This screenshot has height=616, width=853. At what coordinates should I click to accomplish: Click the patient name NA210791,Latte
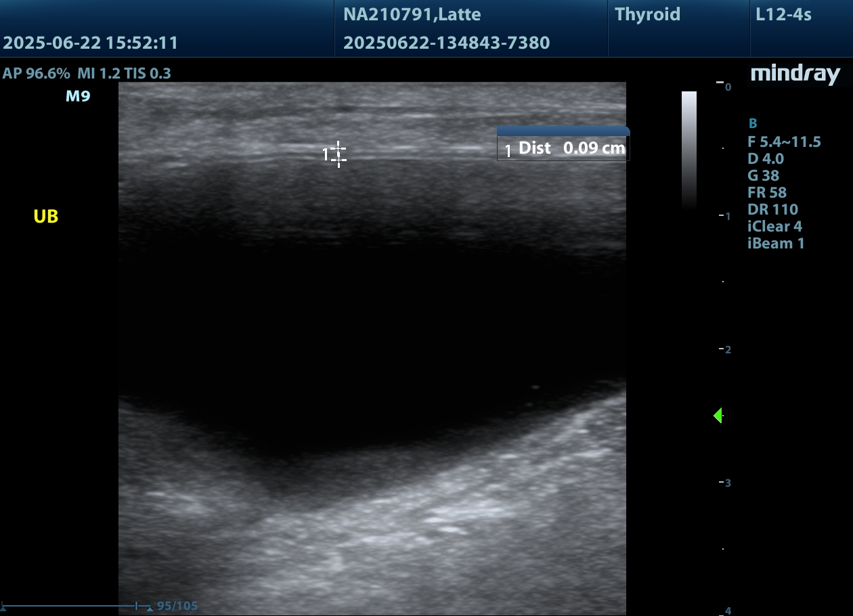pos(412,15)
